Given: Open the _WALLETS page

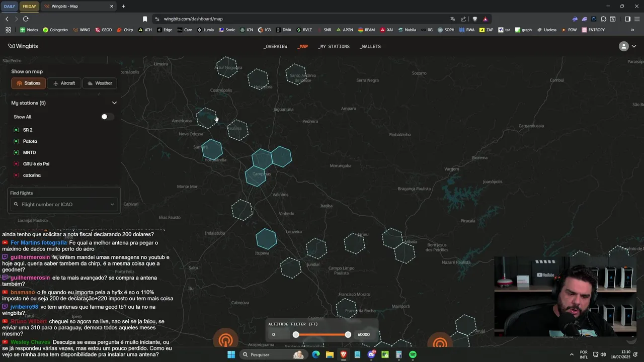Looking at the screenshot, I should 370,46.
